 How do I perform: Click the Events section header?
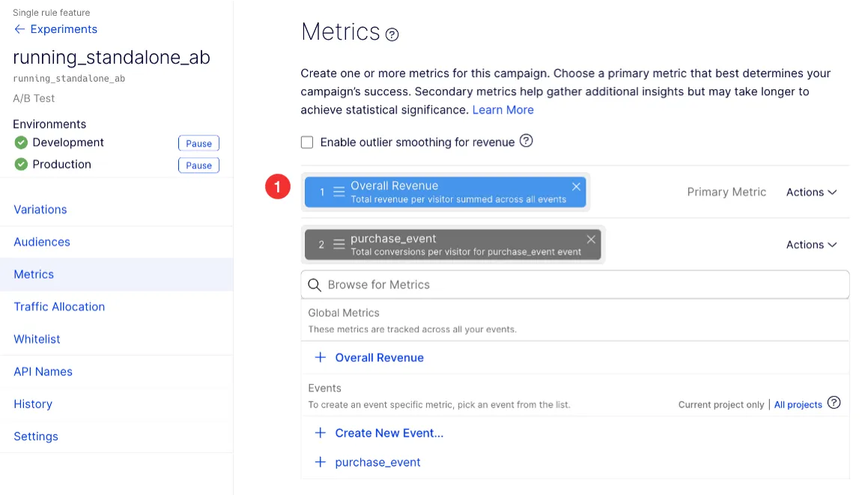tap(324, 388)
